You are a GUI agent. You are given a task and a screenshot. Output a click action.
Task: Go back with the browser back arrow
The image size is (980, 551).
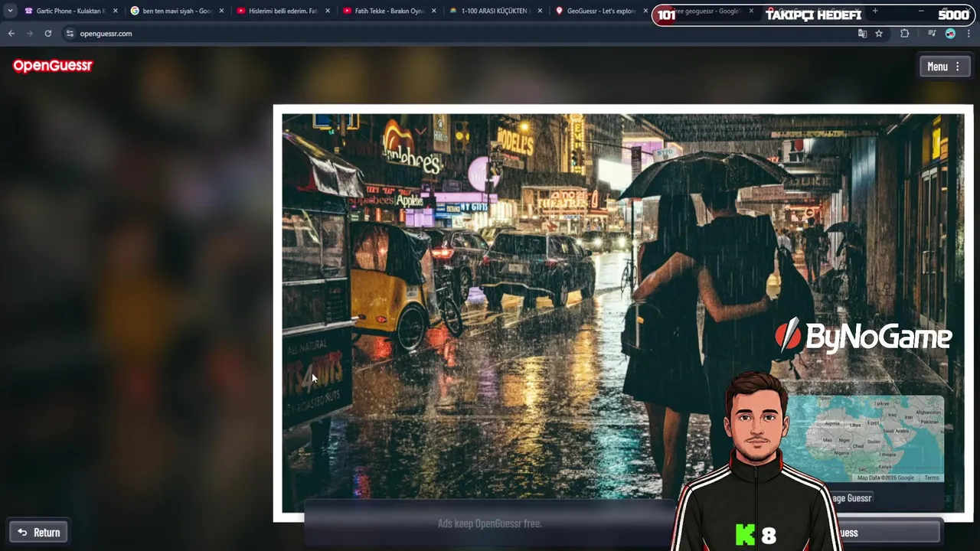pos(11,34)
